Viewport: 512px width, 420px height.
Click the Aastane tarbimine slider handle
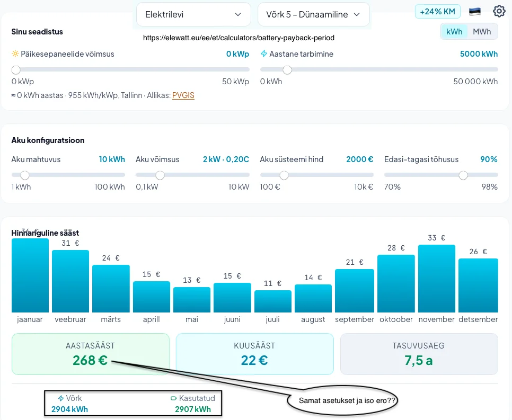pyautogui.click(x=287, y=69)
